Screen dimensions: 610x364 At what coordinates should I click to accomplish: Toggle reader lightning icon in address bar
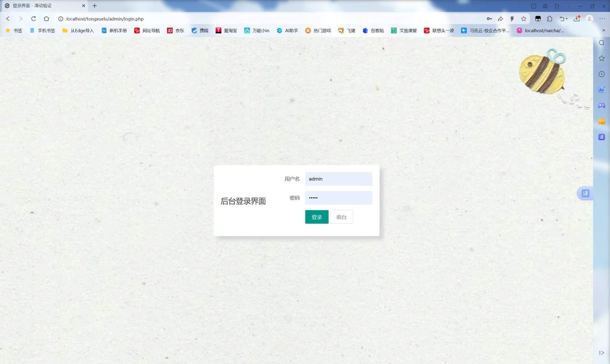pos(512,19)
